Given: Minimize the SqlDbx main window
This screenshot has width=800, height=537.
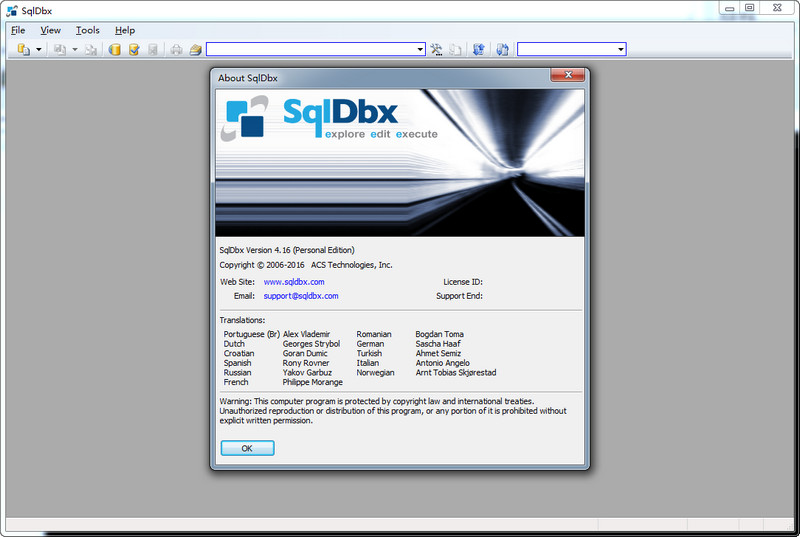Looking at the screenshot, I should (x=730, y=8).
